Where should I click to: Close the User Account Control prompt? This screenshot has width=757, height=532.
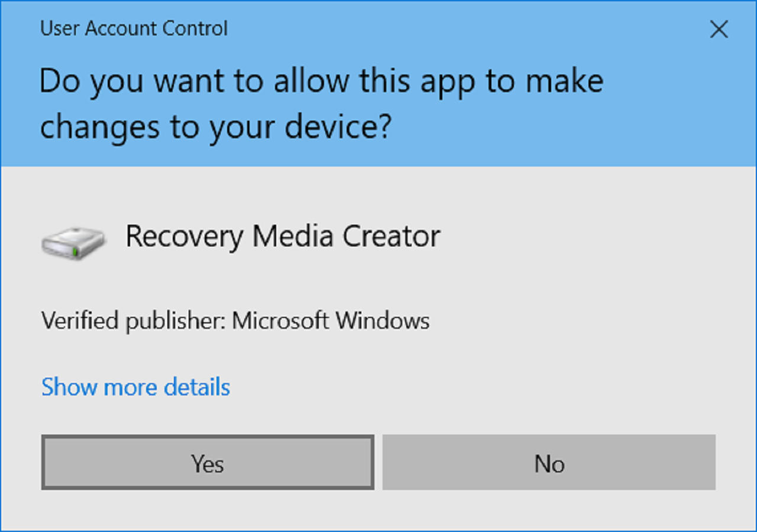pos(719,30)
